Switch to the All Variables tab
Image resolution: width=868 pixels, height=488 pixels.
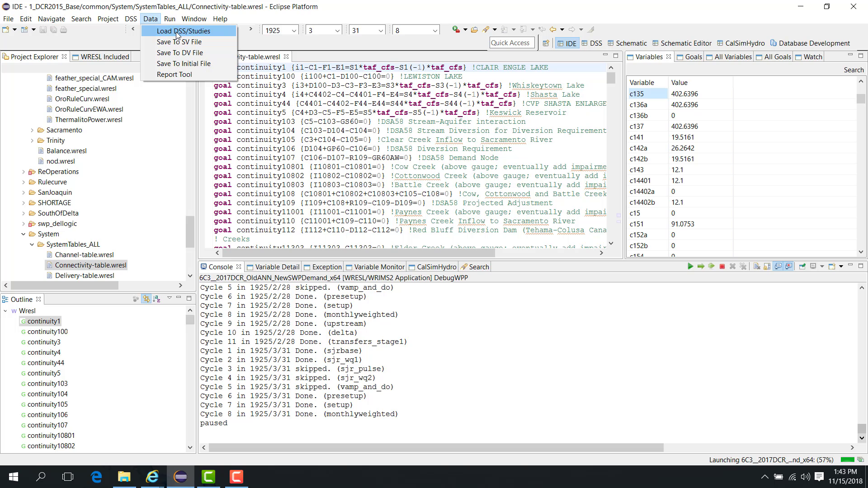[x=729, y=56]
